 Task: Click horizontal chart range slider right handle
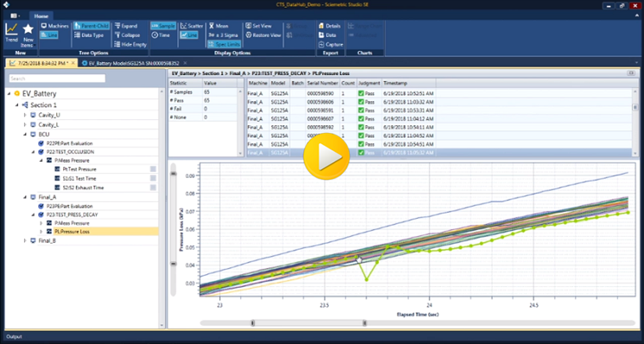[x=365, y=323]
